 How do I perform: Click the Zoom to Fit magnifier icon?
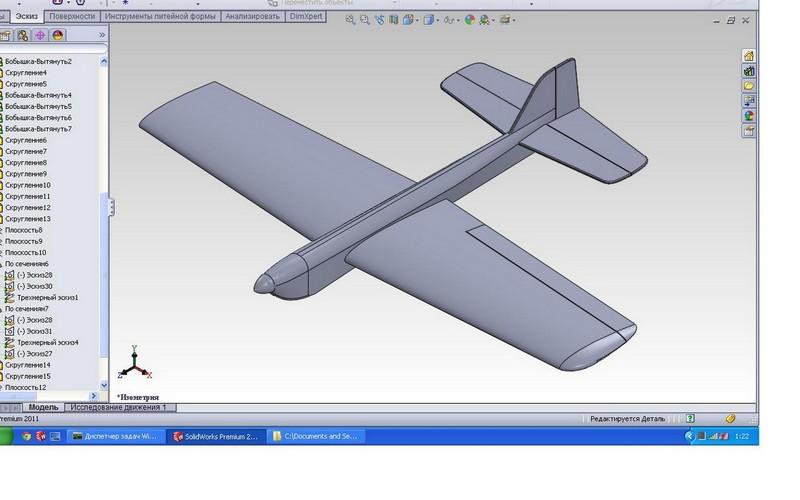pyautogui.click(x=350, y=19)
